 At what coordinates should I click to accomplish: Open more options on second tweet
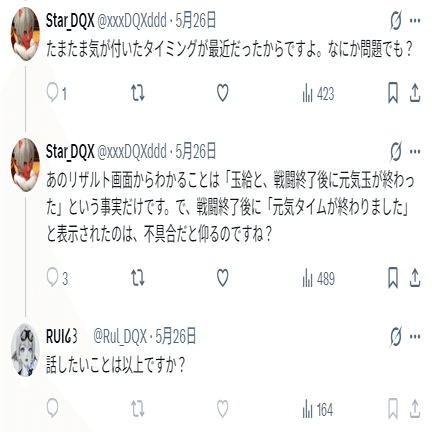[415, 152]
